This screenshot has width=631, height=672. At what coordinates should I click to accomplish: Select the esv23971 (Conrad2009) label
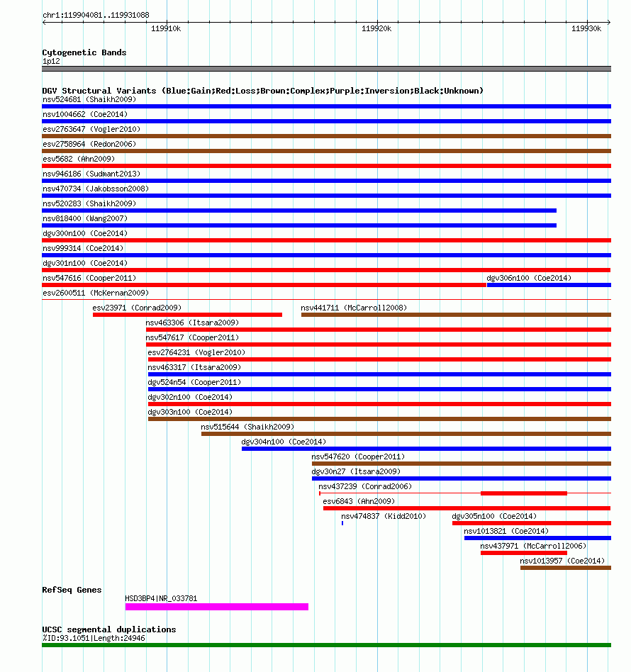tap(137, 308)
